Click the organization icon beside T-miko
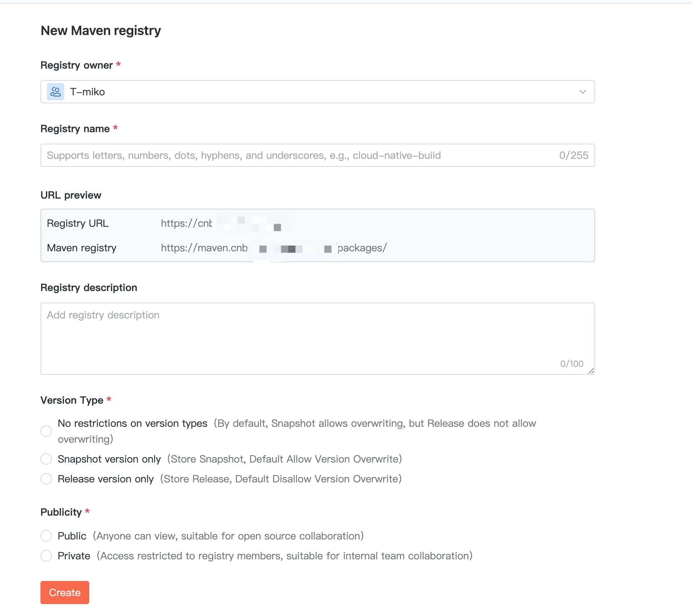The width and height of the screenshot is (692, 616). (x=56, y=92)
